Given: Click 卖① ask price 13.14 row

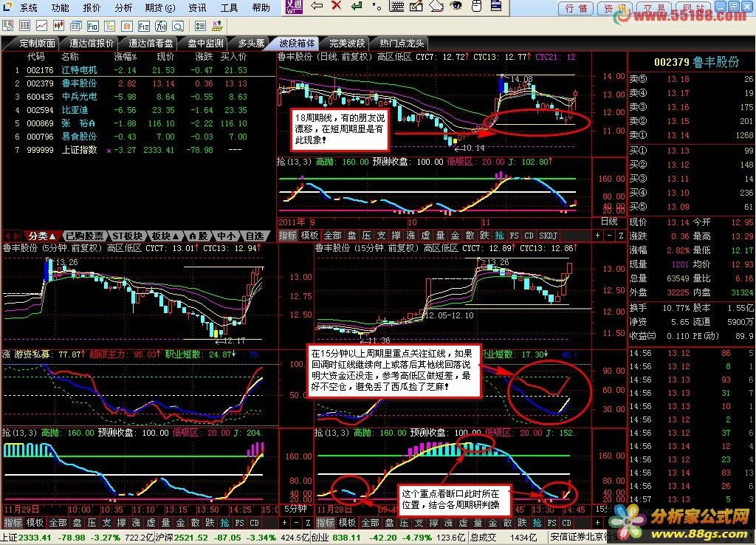Looking at the screenshot, I should pos(691,136).
